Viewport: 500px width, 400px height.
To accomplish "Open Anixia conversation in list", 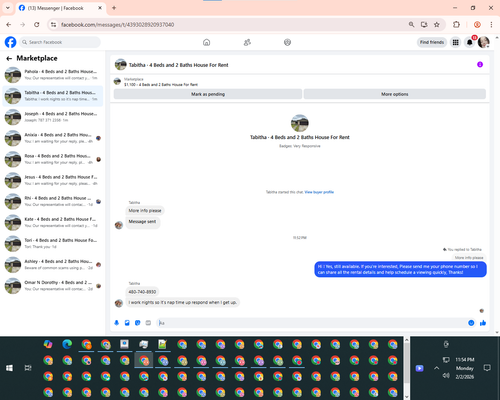I will coord(53,138).
